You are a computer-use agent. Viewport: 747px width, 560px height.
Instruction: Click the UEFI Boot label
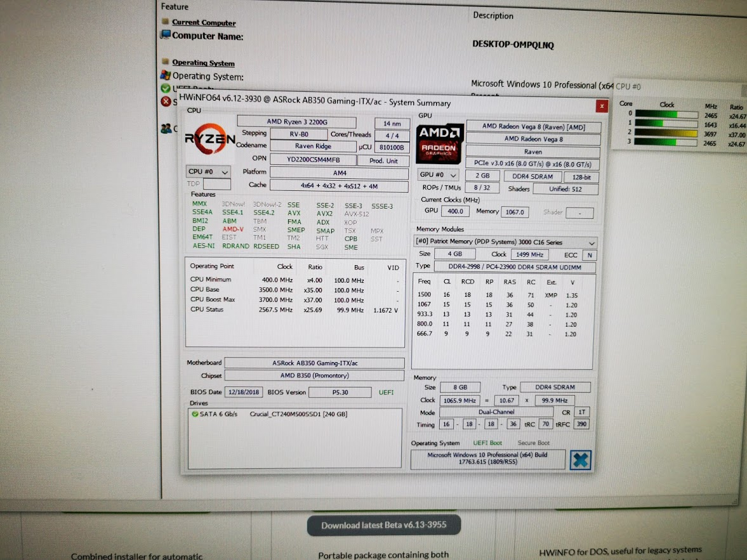(x=487, y=443)
